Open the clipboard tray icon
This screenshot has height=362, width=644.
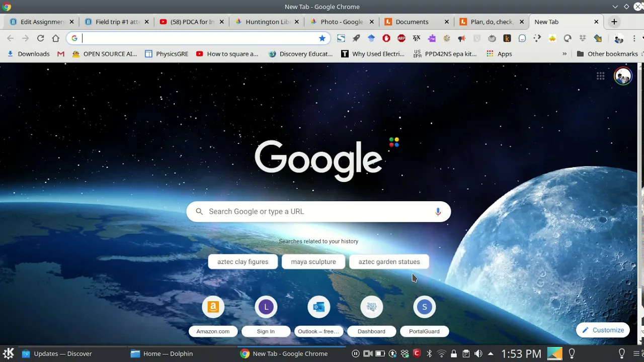tap(466, 353)
